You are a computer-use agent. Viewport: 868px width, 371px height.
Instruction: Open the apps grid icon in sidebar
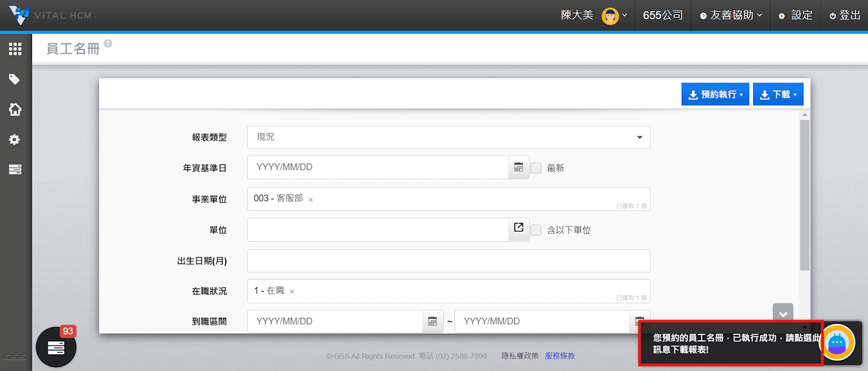15,49
